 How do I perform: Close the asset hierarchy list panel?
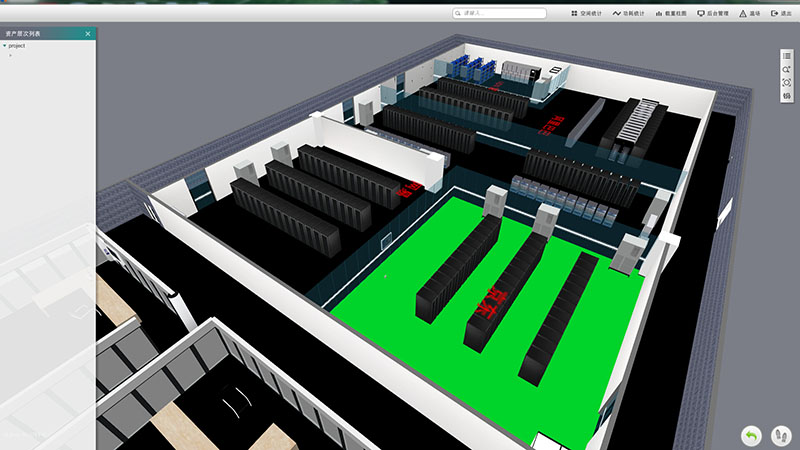pyautogui.click(x=88, y=34)
